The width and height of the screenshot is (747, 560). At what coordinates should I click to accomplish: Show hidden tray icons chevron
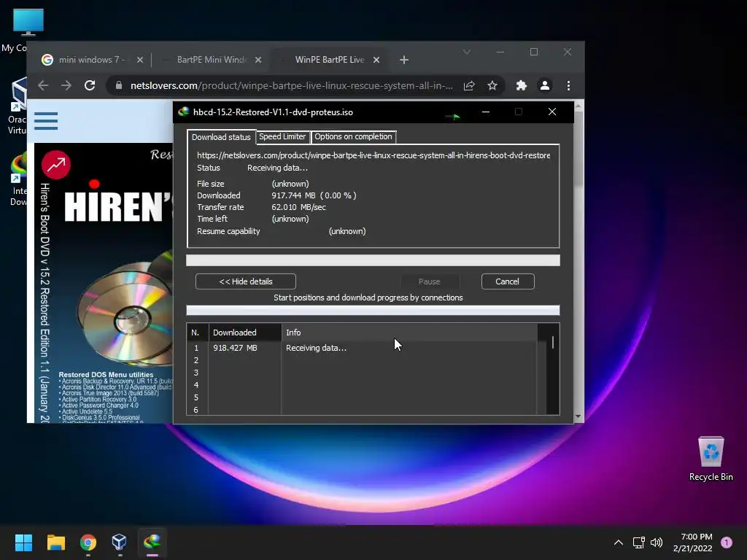click(619, 542)
